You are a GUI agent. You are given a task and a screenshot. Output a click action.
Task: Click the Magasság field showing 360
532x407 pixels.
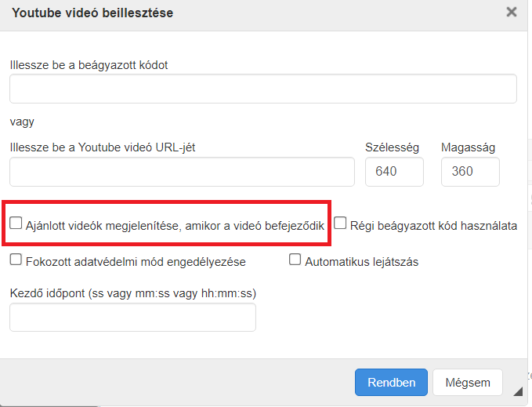pyautogui.click(x=470, y=172)
